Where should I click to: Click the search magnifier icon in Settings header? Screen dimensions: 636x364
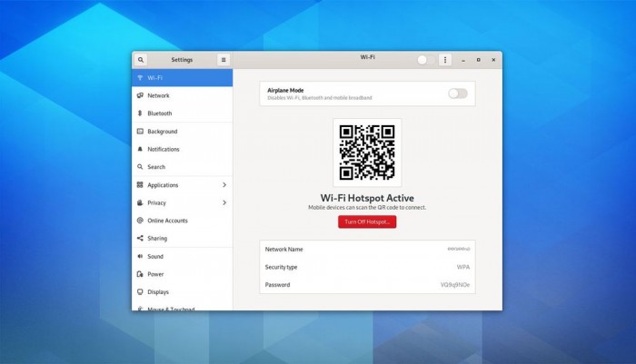[140, 60]
